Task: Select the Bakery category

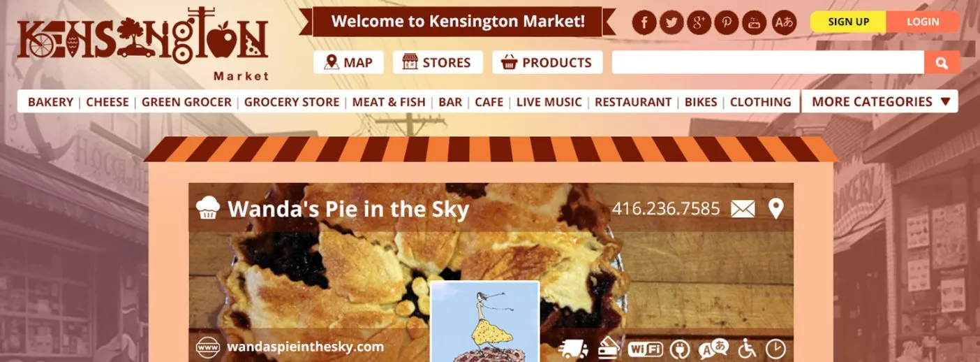Action: point(50,102)
